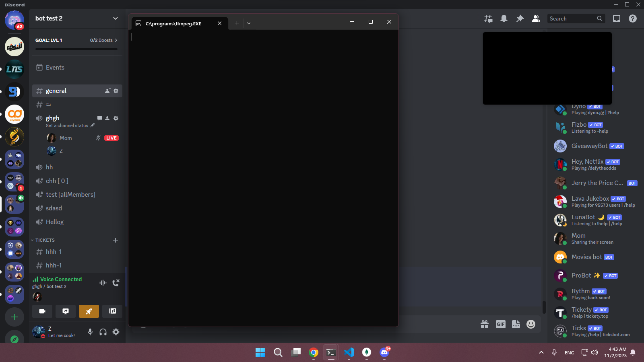Viewport: 644px width, 362px height.
Task: Create channel in TICKETS category
Action: click(x=116, y=240)
